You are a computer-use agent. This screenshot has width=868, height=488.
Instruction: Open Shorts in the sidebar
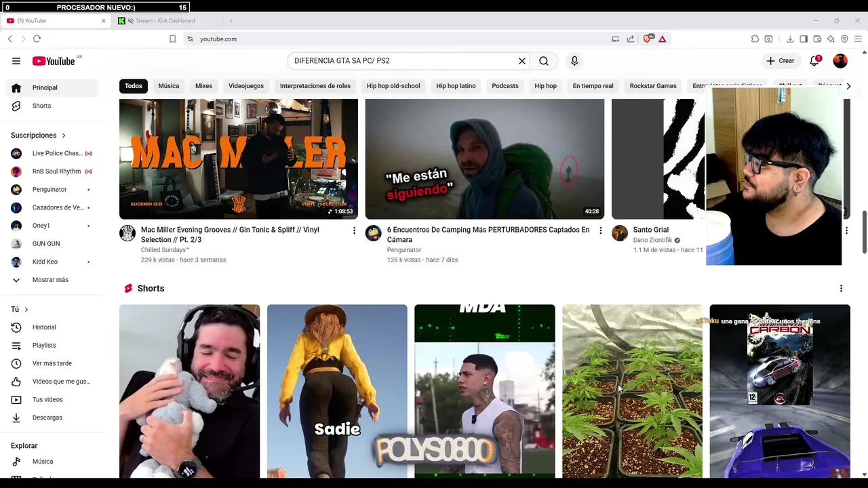[52, 106]
